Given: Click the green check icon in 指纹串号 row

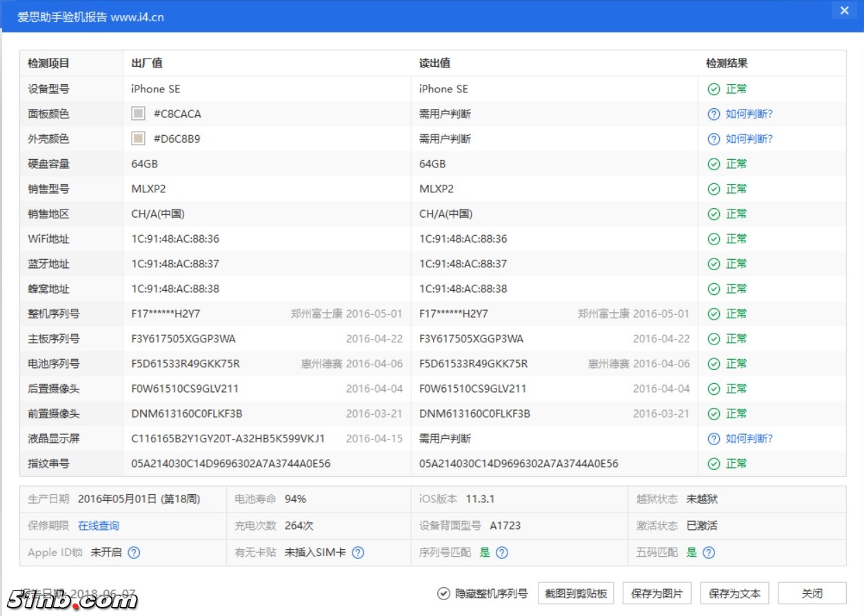Looking at the screenshot, I should point(714,464).
